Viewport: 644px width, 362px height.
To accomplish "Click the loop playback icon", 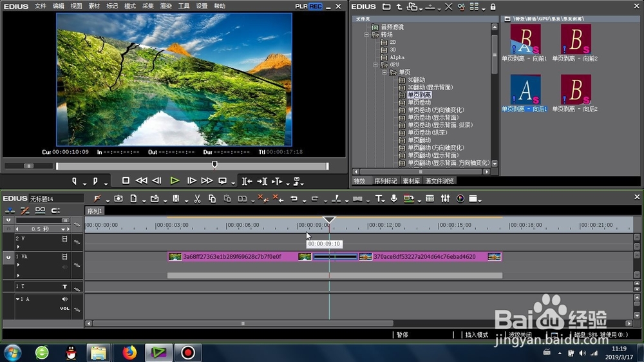I will [x=223, y=181].
